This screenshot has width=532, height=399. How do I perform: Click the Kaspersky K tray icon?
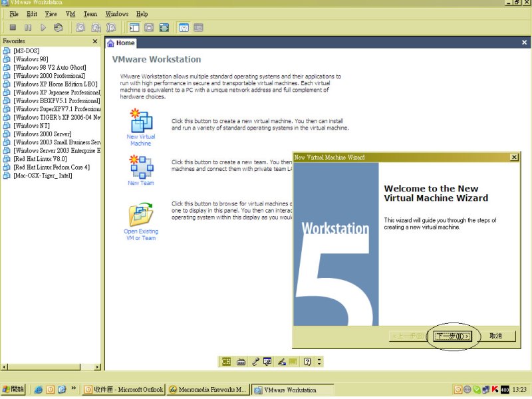(x=495, y=390)
